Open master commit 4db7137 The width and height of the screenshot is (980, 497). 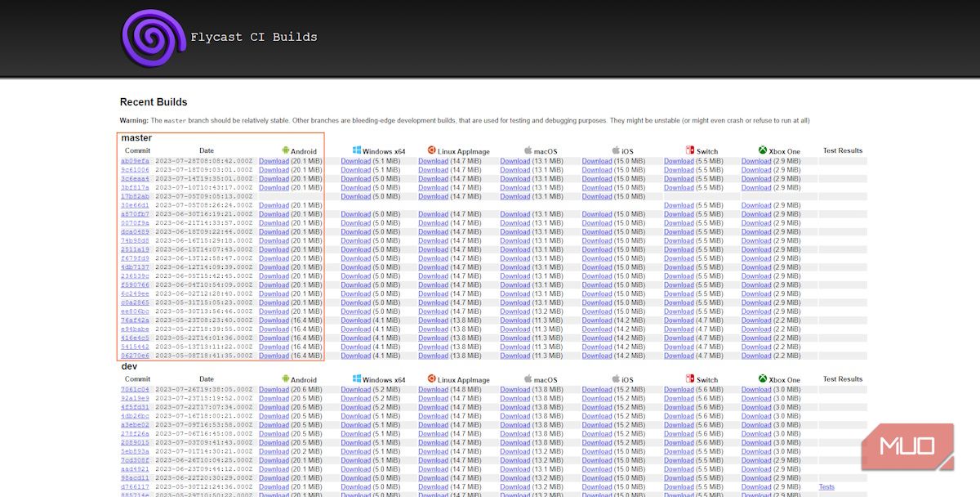click(x=135, y=267)
